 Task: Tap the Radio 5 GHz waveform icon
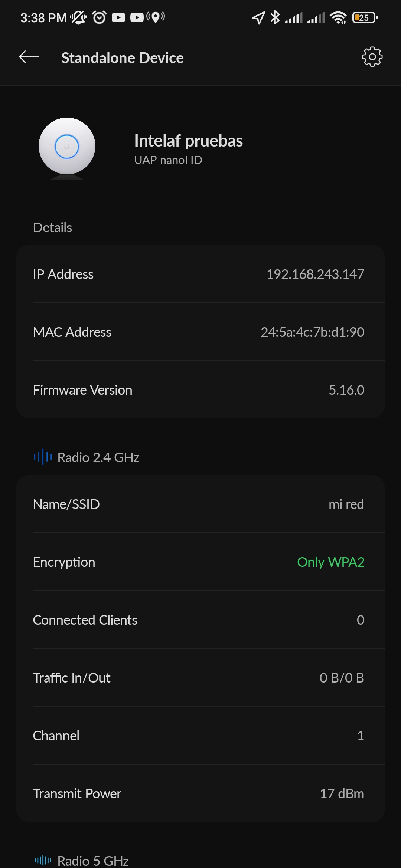tap(43, 860)
